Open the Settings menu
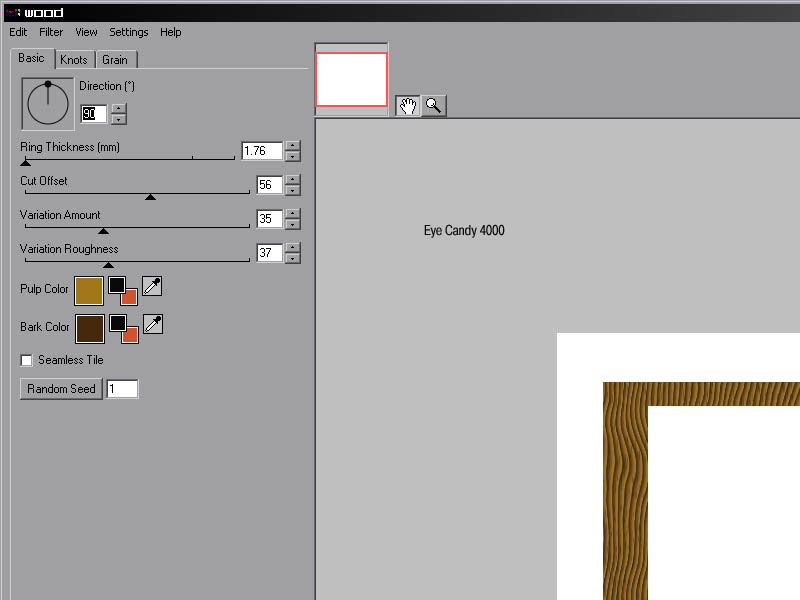The height and width of the screenshot is (600, 800). click(x=129, y=32)
